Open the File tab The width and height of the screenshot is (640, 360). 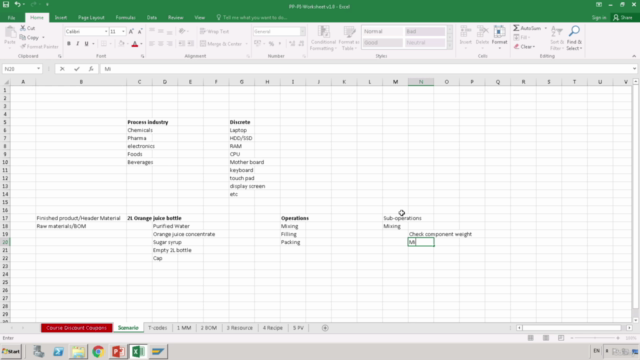(11, 18)
